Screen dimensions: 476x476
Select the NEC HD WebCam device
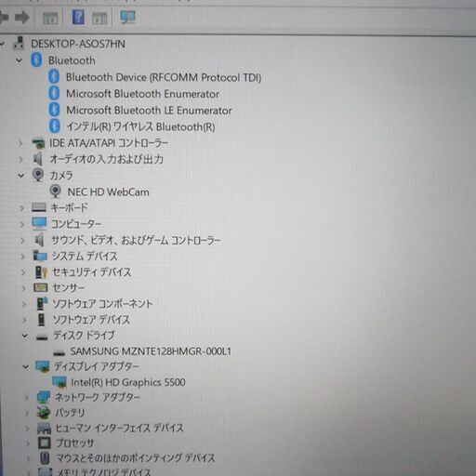(108, 192)
